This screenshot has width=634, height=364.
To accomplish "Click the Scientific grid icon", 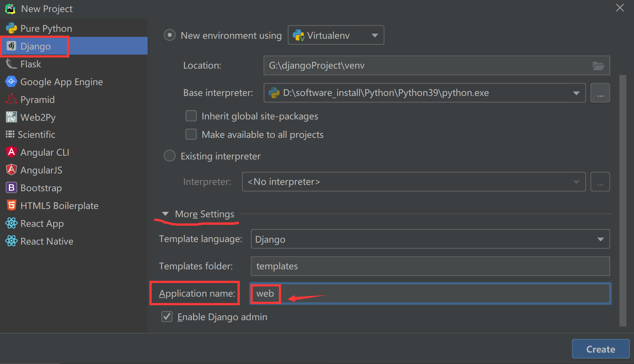I will click(10, 134).
